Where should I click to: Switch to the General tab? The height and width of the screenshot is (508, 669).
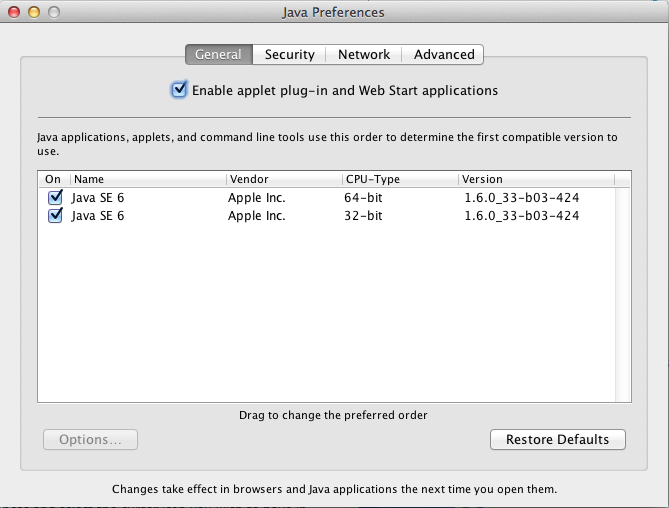click(x=219, y=55)
